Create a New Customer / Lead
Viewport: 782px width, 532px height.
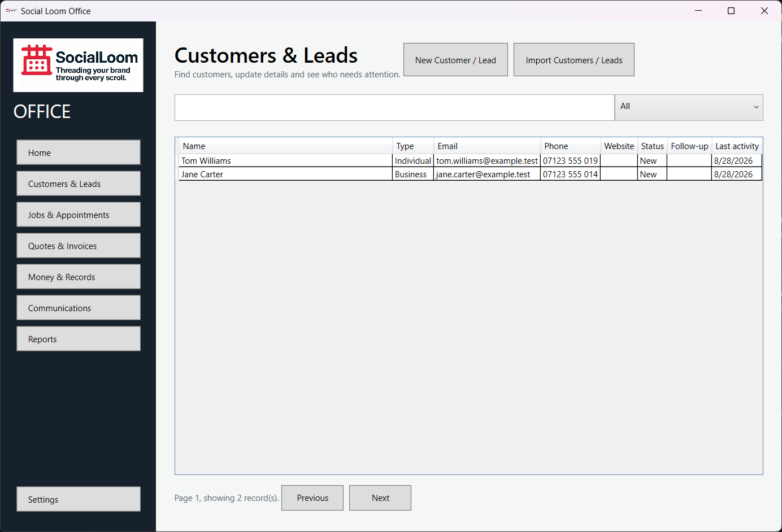coord(455,60)
